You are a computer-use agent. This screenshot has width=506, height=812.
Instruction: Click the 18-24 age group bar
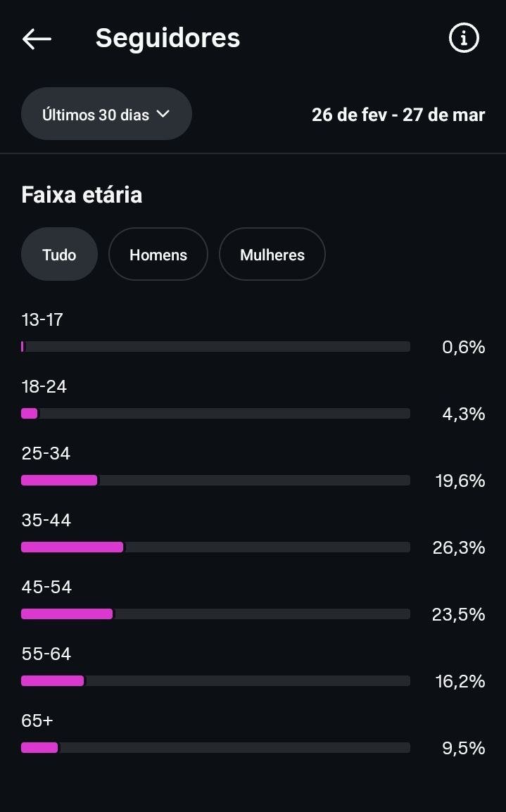pos(215,414)
